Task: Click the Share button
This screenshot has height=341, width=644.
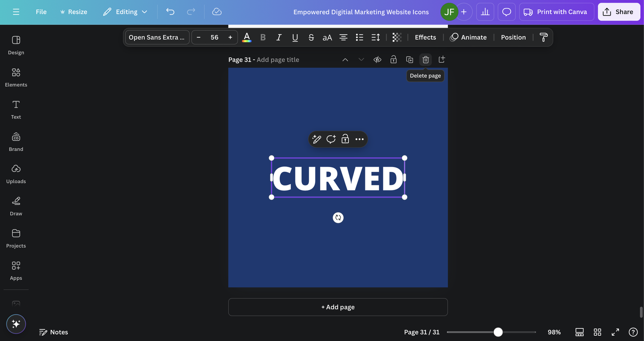Action: point(619,12)
